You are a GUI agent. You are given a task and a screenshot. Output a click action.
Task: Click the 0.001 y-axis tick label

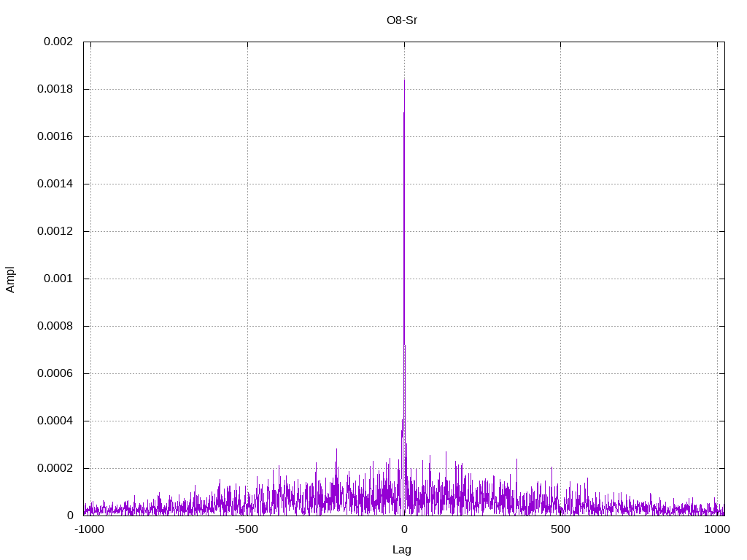[58, 279]
